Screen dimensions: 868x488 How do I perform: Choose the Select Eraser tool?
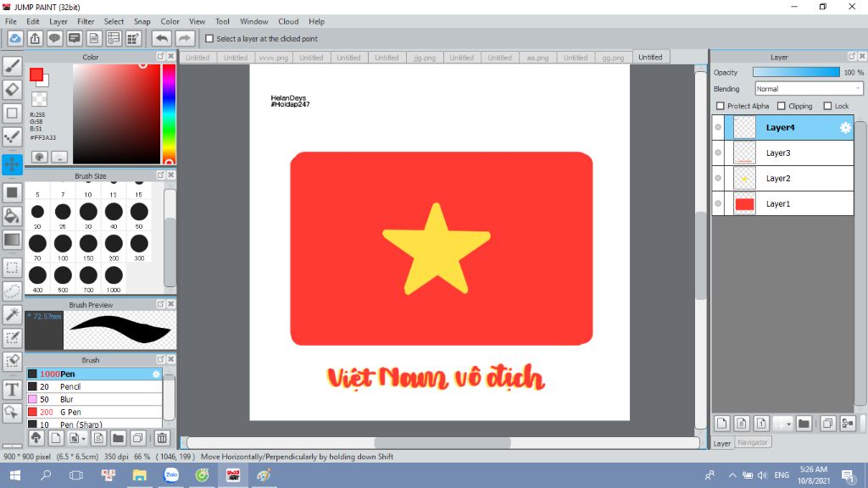click(x=12, y=361)
